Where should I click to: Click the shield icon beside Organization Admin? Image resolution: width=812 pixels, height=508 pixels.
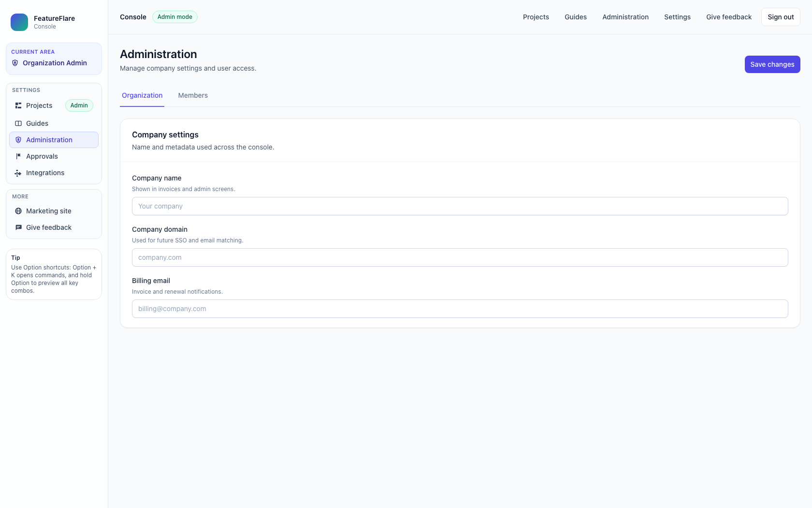click(x=15, y=63)
